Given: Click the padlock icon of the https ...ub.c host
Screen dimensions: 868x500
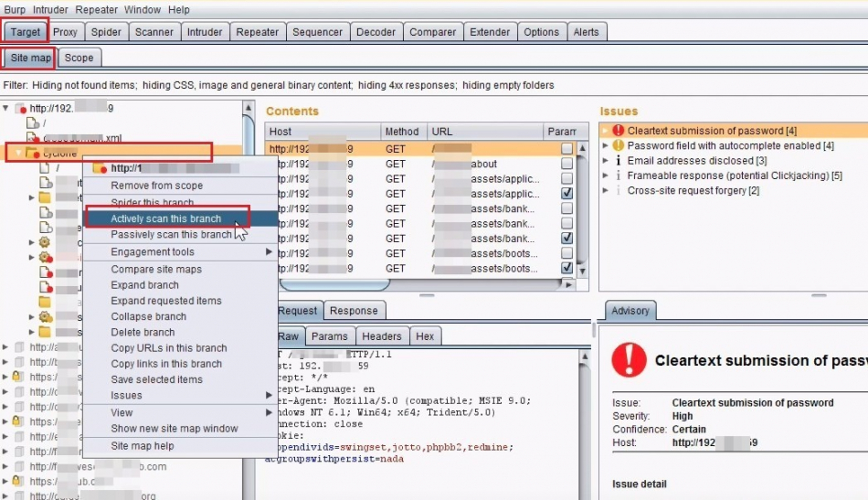Looking at the screenshot, I should click(17, 481).
